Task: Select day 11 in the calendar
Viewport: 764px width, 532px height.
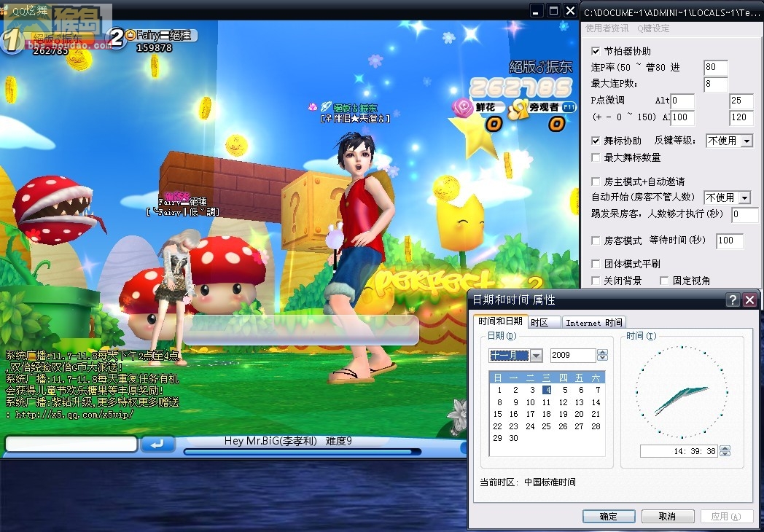Action: tap(546, 402)
